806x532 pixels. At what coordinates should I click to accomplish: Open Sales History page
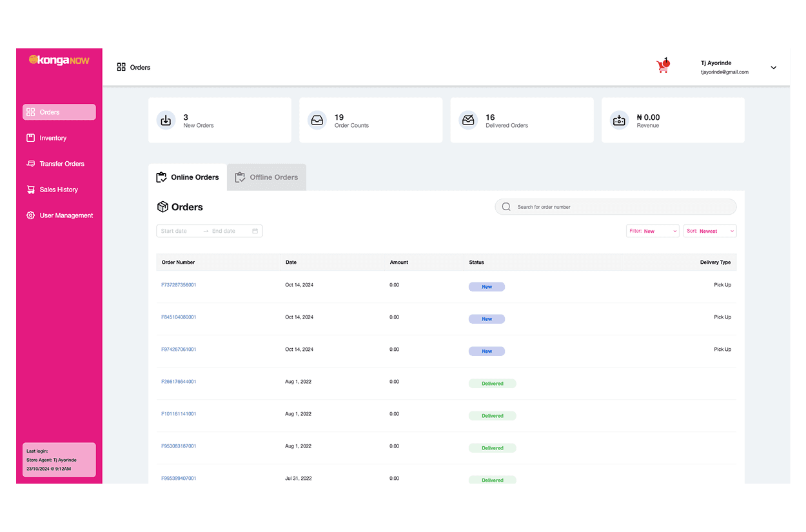coord(58,190)
